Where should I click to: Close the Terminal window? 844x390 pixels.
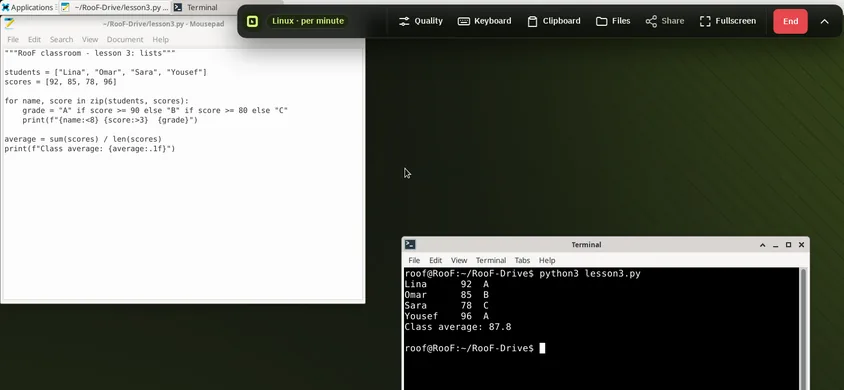tap(801, 245)
